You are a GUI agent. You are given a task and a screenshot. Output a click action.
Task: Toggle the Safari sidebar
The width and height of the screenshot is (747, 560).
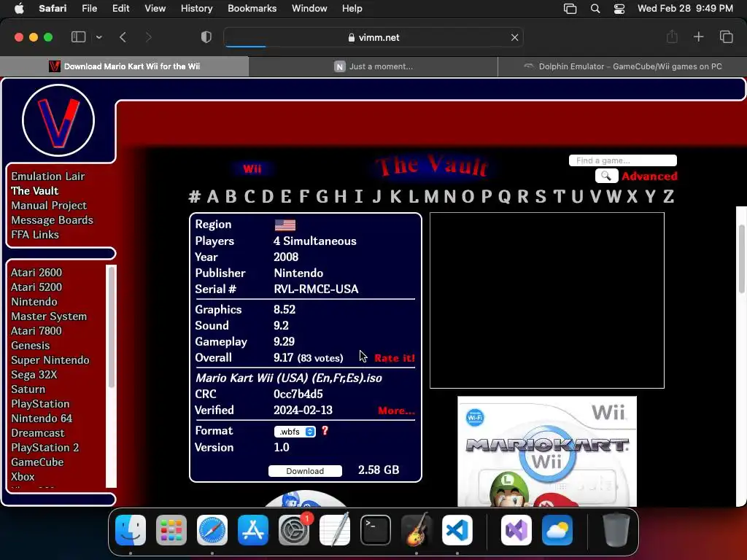point(78,37)
